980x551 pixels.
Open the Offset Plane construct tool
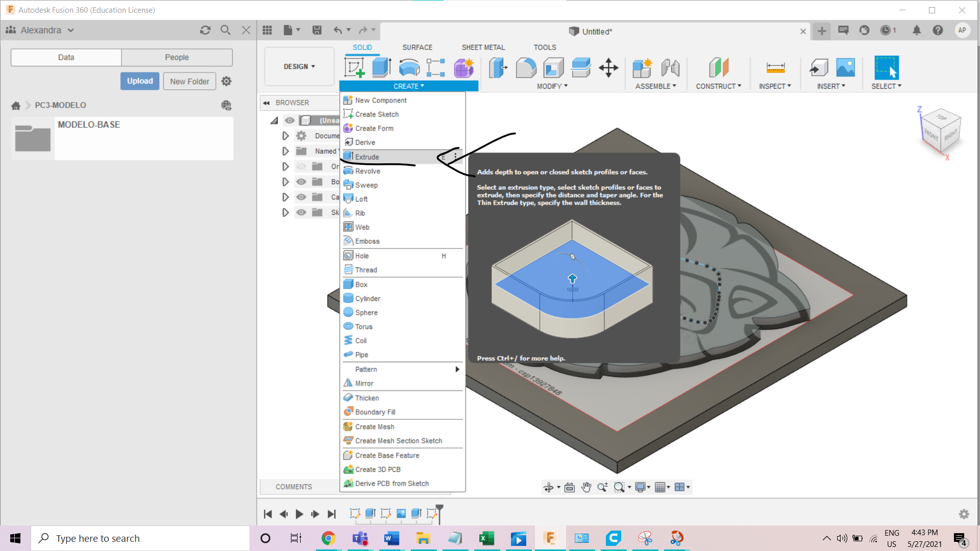719,68
